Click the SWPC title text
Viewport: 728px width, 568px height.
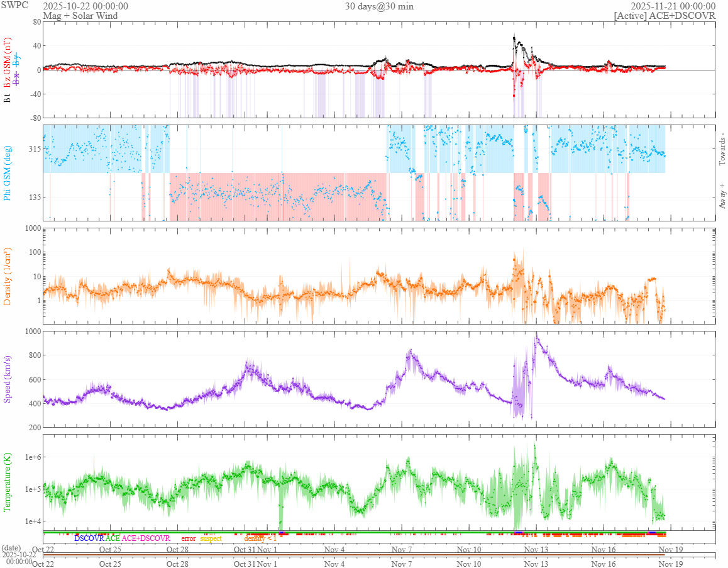coord(15,5)
